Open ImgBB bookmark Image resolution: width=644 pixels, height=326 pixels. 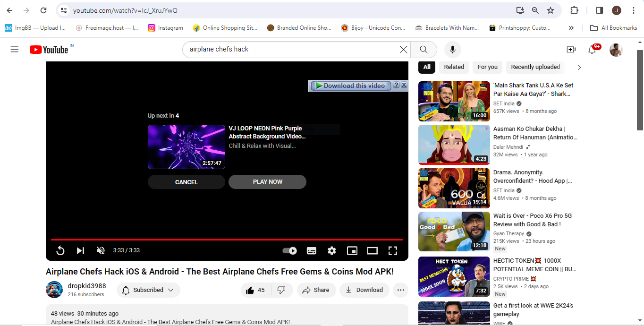35,28
